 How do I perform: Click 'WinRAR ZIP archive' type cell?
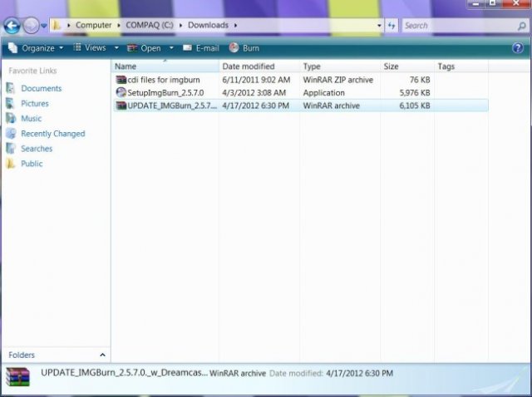[338, 80]
